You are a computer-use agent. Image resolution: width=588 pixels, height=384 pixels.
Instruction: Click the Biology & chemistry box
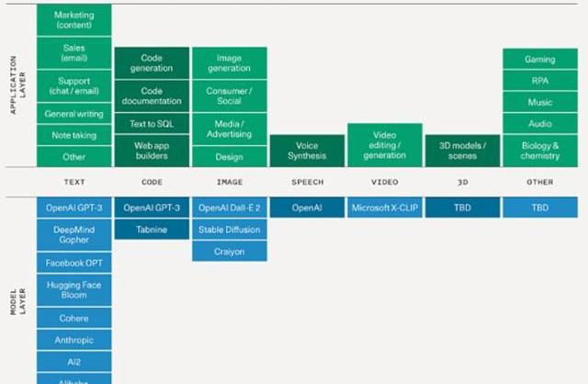click(540, 151)
